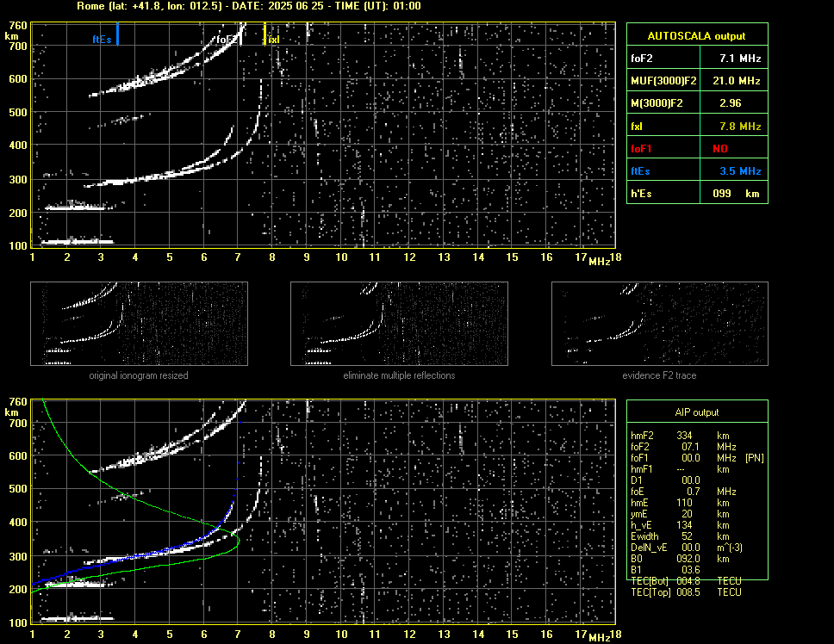Select the '20' ymE value
This screenshot has width=834, height=644.
pyautogui.click(x=688, y=514)
